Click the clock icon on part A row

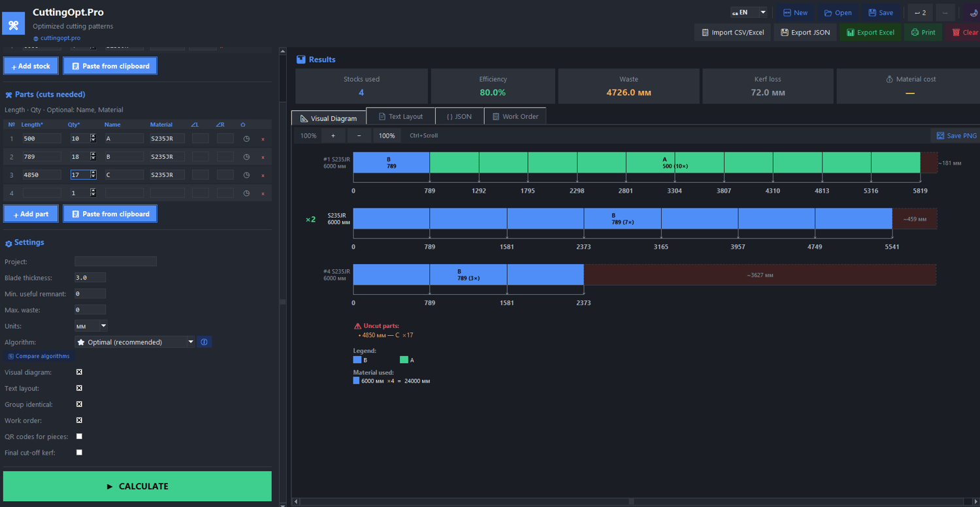pyautogui.click(x=246, y=139)
